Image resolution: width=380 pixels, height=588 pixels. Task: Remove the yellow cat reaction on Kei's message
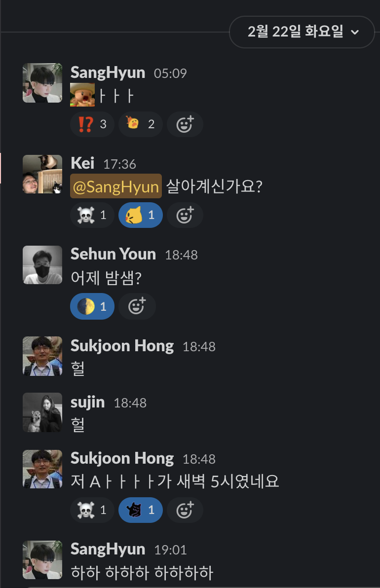pyautogui.click(x=140, y=215)
